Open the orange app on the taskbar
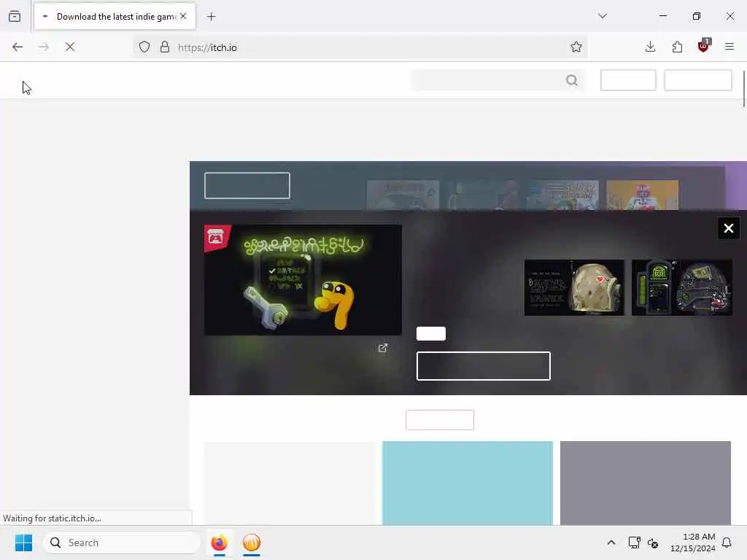The image size is (747, 560). [252, 542]
